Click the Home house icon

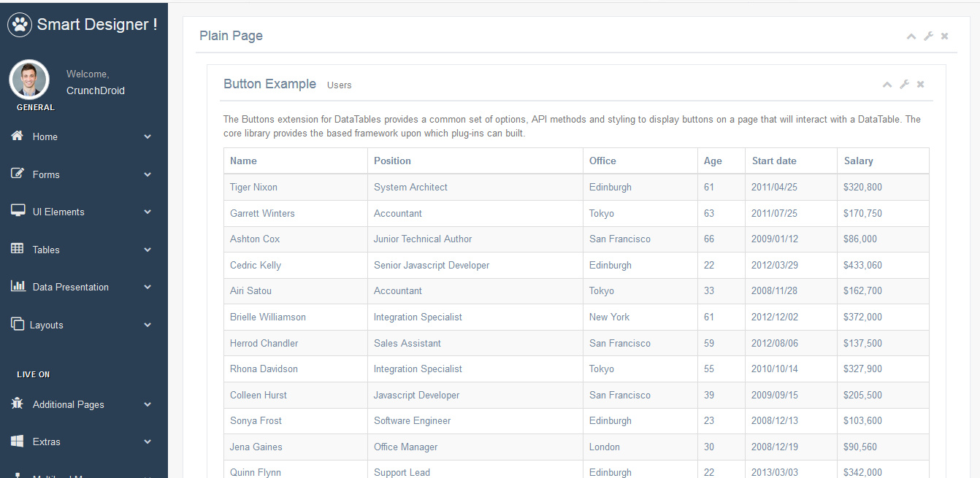tap(18, 136)
